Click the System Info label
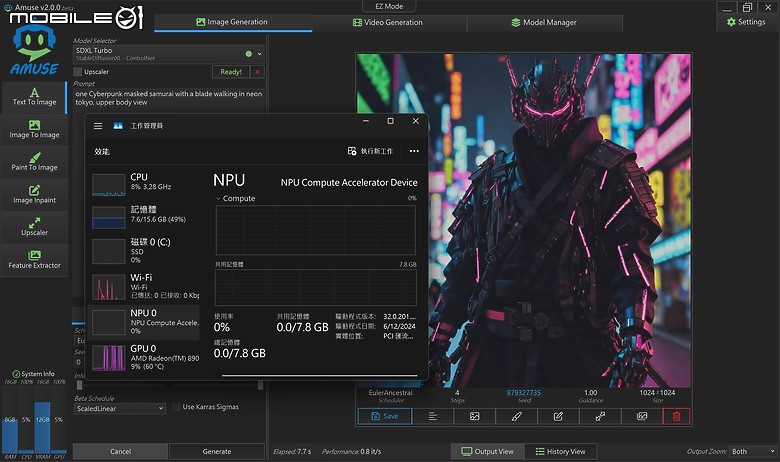The width and height of the screenshot is (780, 462). click(33, 373)
